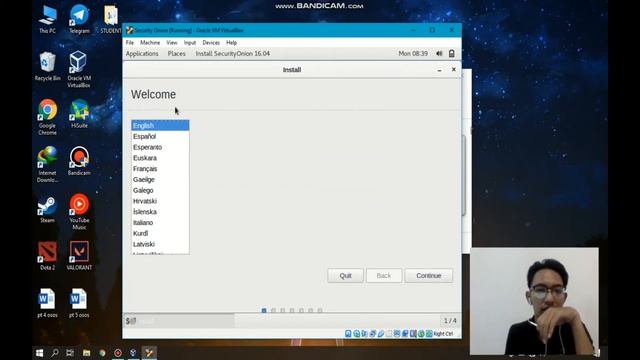Select Français in the language list
This screenshot has width=640, height=360.
pos(160,169)
